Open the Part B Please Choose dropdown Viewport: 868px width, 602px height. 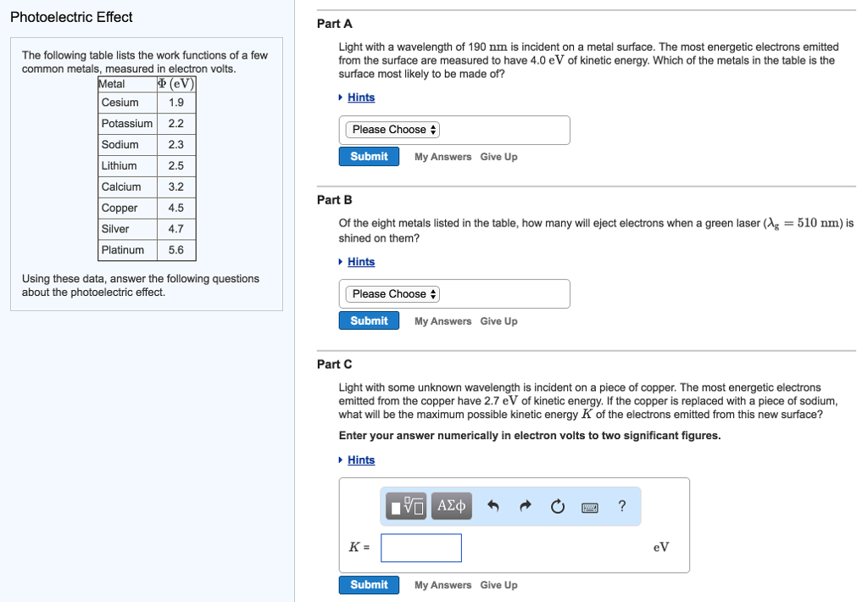(391, 293)
